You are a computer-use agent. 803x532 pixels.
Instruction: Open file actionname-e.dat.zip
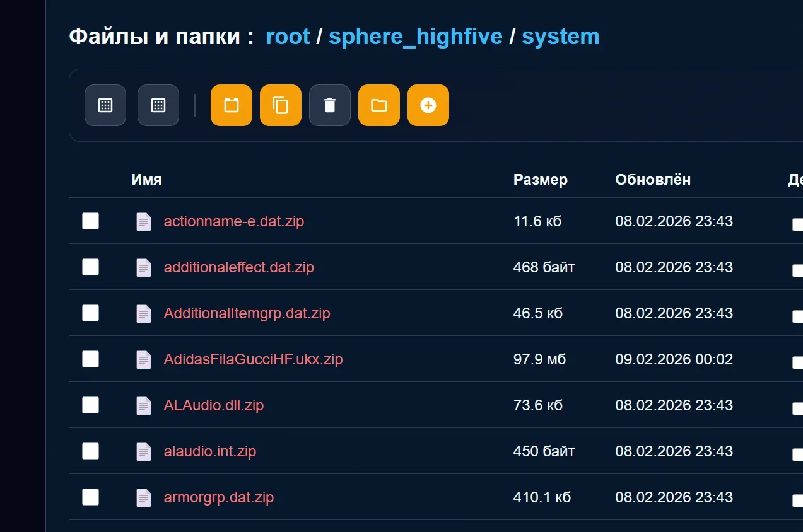click(234, 221)
